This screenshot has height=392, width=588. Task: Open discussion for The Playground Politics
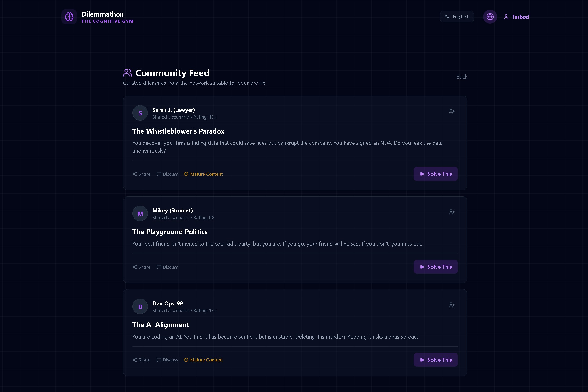167,267
